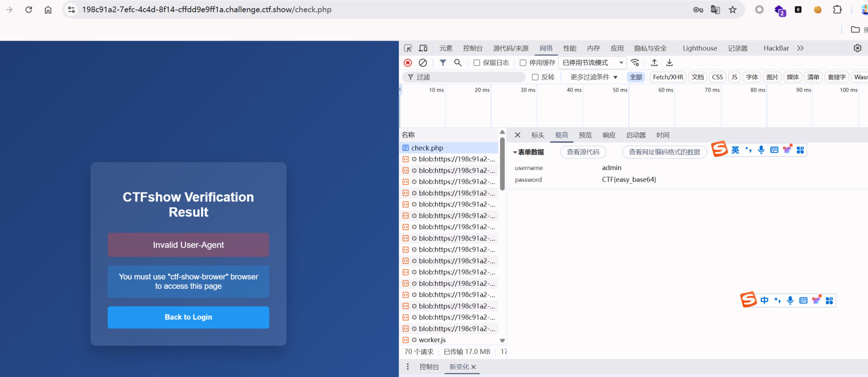Screen dimensions: 868x377
Task: Expand the 更多过滤条件 dropdown
Action: point(593,77)
